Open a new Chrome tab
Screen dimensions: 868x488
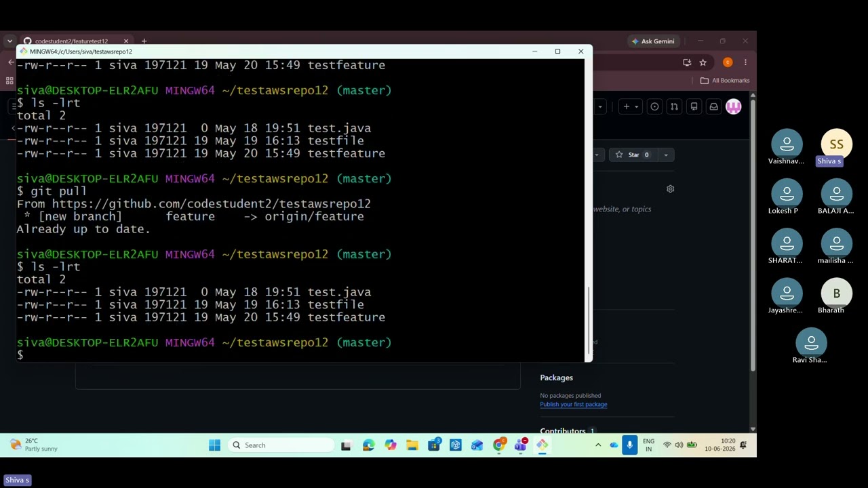click(144, 41)
